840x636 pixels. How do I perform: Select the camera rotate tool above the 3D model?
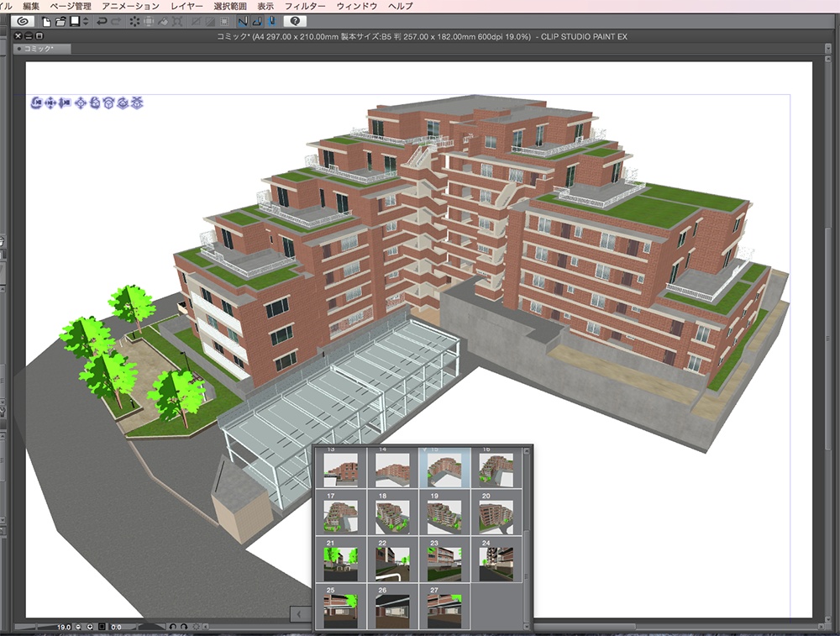click(35, 102)
